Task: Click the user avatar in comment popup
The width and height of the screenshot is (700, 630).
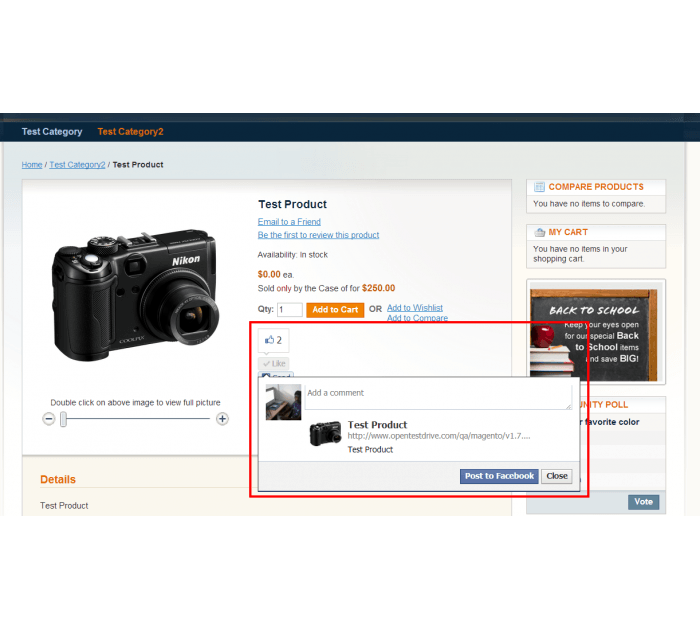Action: (x=283, y=402)
